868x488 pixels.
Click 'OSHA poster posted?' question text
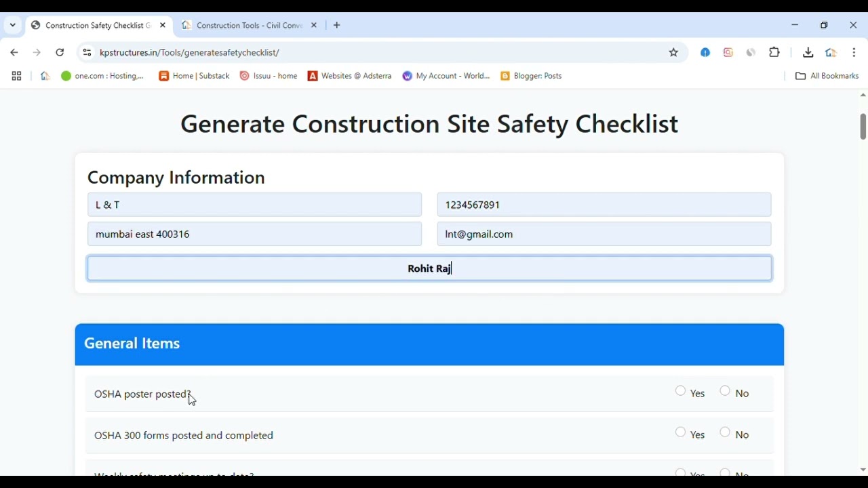click(143, 394)
